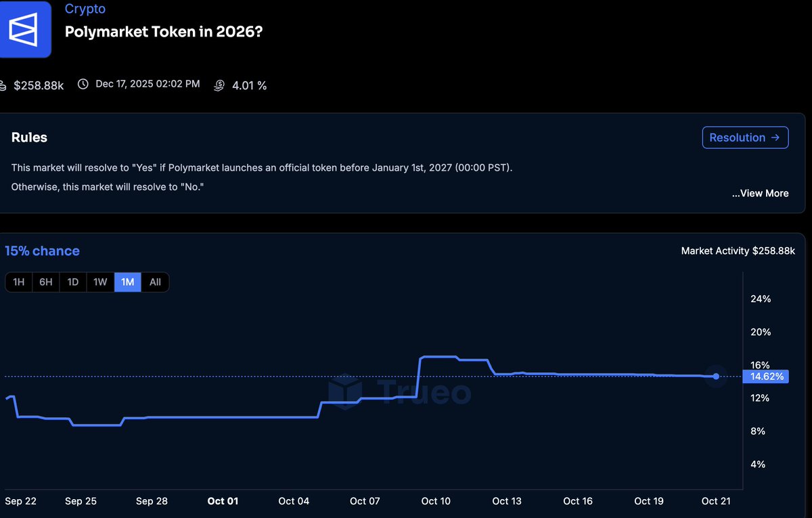The height and width of the screenshot is (518, 812).
Task: Click the "Rules" heading
Action: click(29, 137)
